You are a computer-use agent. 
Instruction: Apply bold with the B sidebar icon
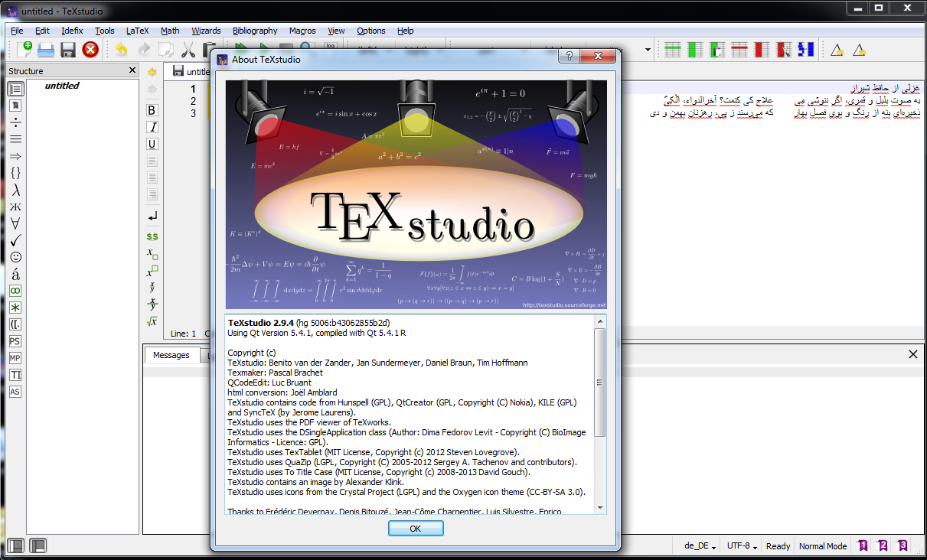pyautogui.click(x=152, y=110)
